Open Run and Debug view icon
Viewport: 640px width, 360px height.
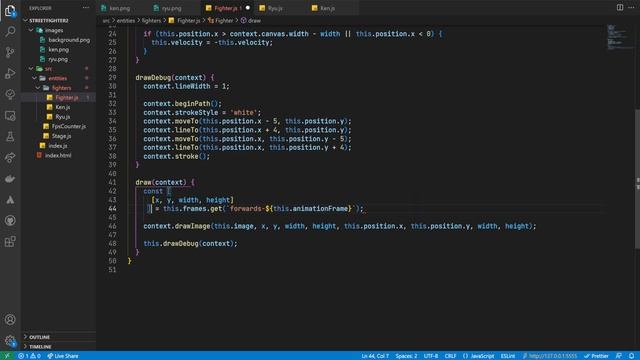10,73
